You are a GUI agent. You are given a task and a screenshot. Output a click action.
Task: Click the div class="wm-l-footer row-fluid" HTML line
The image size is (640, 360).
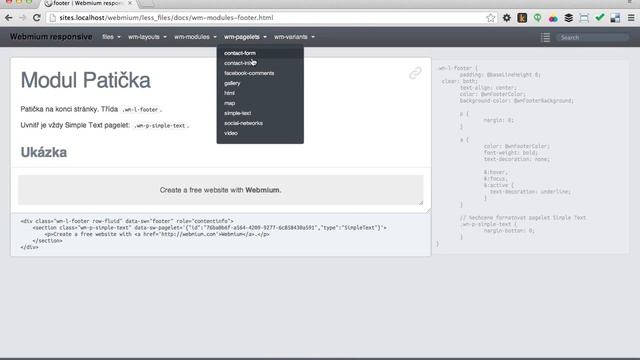127,221
